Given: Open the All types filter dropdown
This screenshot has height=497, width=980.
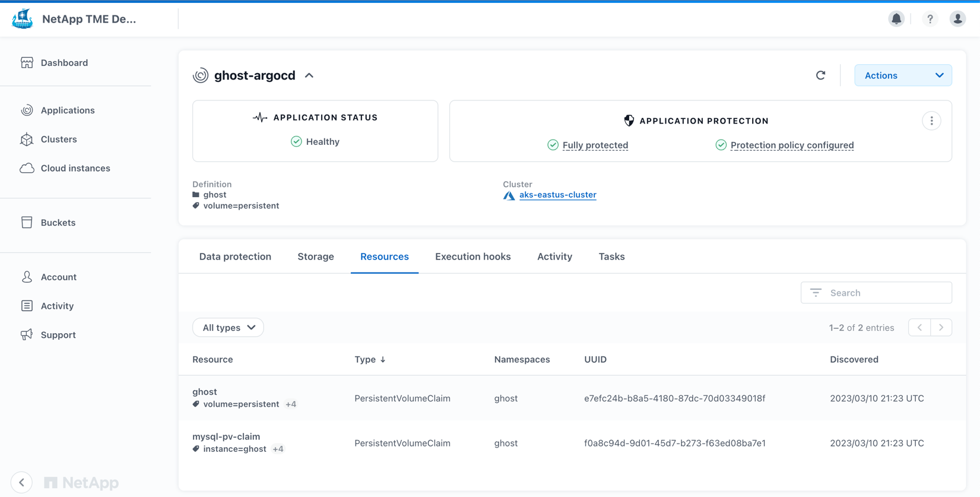Looking at the screenshot, I should (228, 328).
